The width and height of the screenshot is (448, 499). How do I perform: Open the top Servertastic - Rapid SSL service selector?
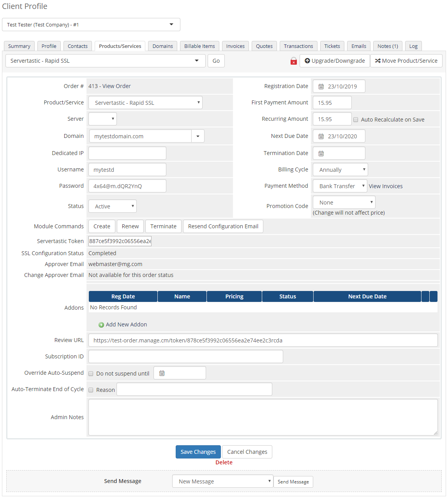coord(106,61)
